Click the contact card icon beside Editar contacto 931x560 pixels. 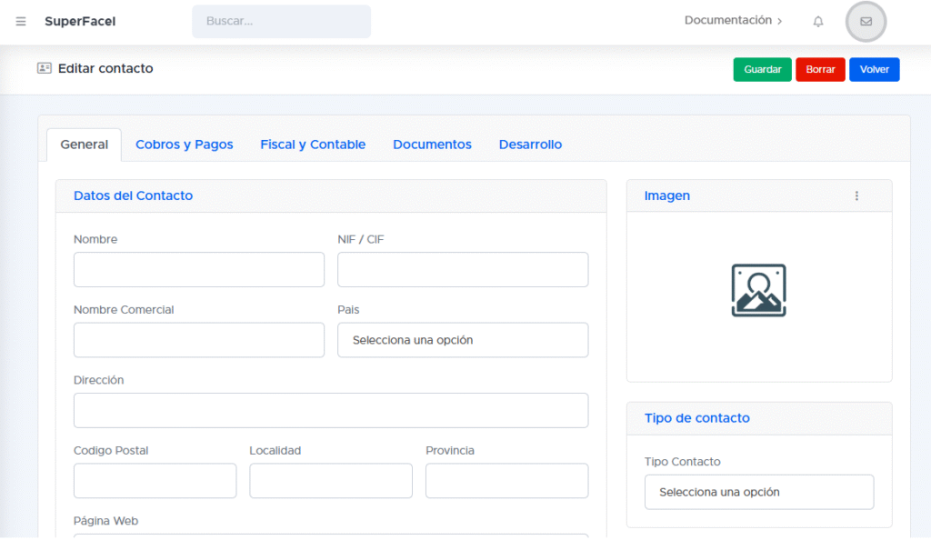[x=44, y=68]
